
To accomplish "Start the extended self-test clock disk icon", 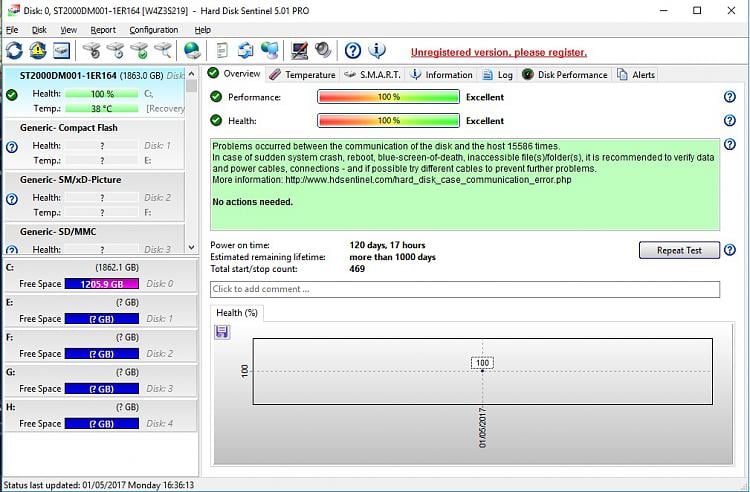I will coord(115,50).
